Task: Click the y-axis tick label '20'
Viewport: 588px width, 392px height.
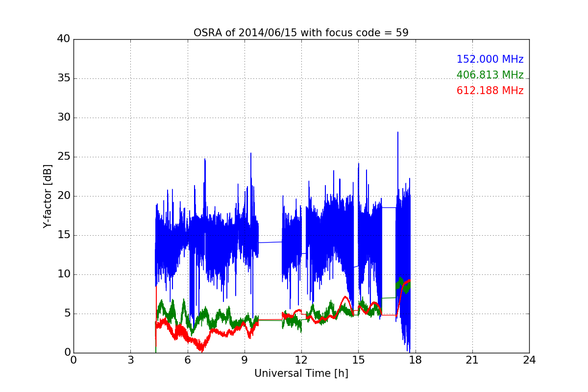Action: point(64,196)
